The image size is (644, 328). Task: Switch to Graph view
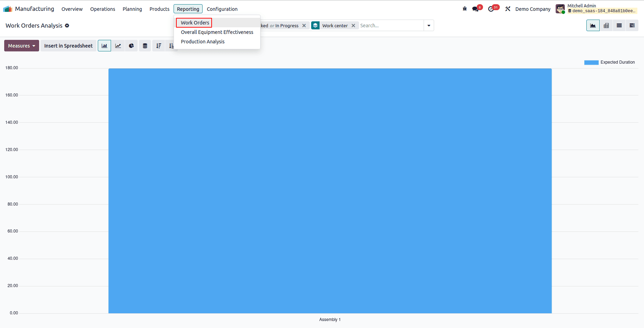click(x=593, y=26)
